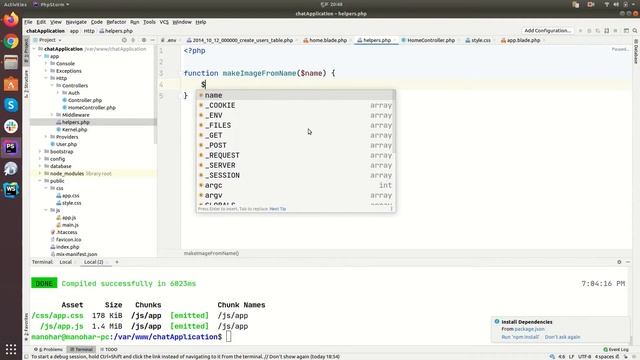
Task: Switch to the Local terminal tab
Action: 65,262
